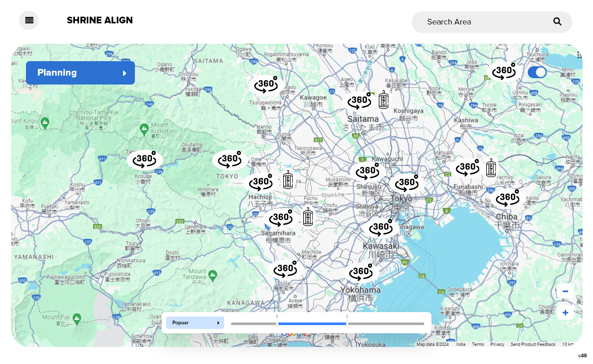Click the range slider handle labeled 1
This screenshot has height=364, width=593.
coord(277,324)
